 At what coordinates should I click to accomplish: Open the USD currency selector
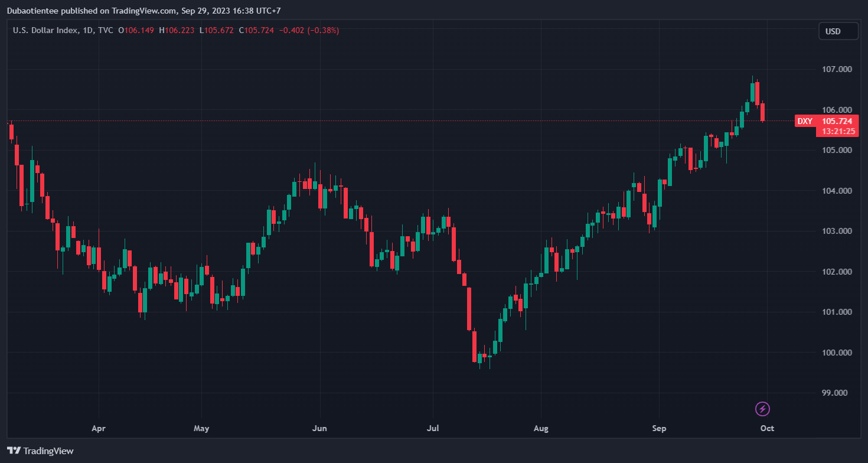coord(838,31)
